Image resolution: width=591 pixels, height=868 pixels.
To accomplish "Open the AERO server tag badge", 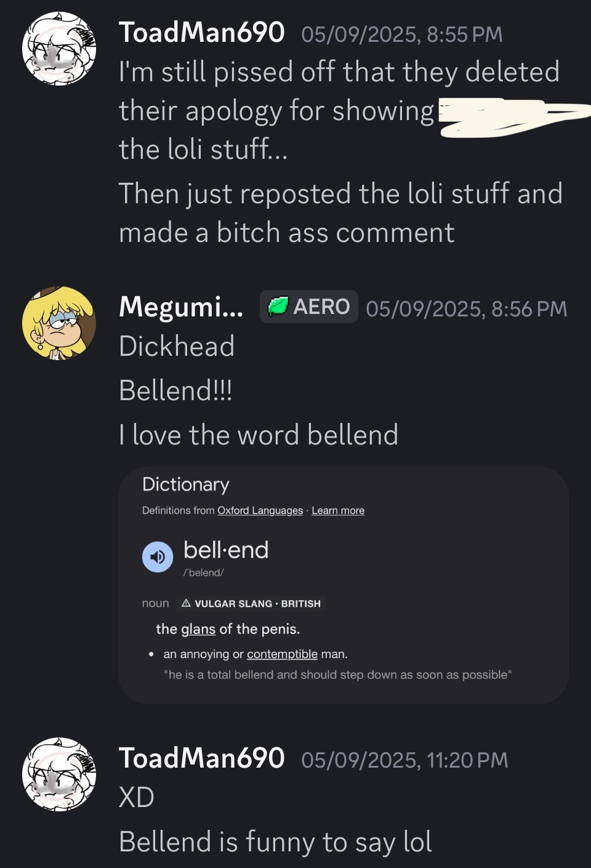I will (x=308, y=307).
